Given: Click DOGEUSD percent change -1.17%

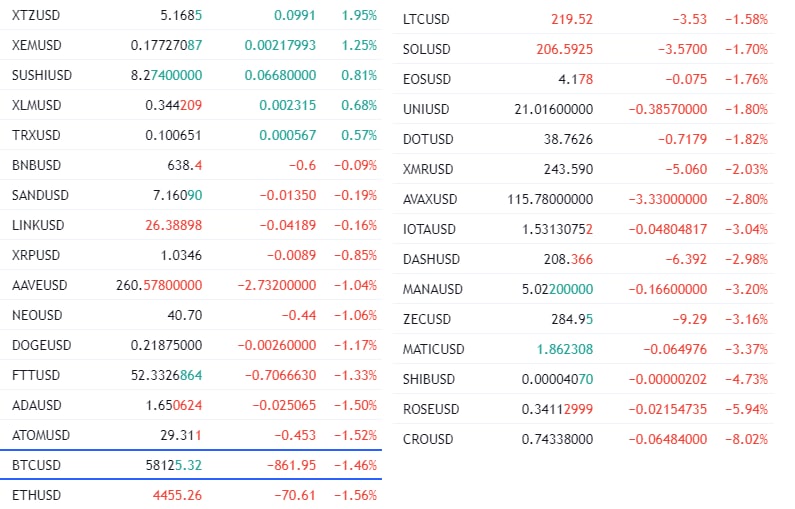Looking at the screenshot, I should (x=355, y=345).
